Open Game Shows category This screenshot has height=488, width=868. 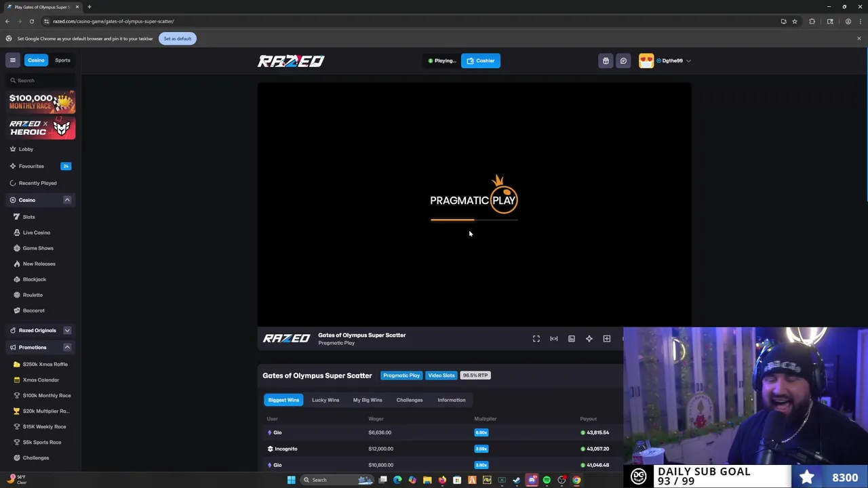pyautogui.click(x=37, y=248)
